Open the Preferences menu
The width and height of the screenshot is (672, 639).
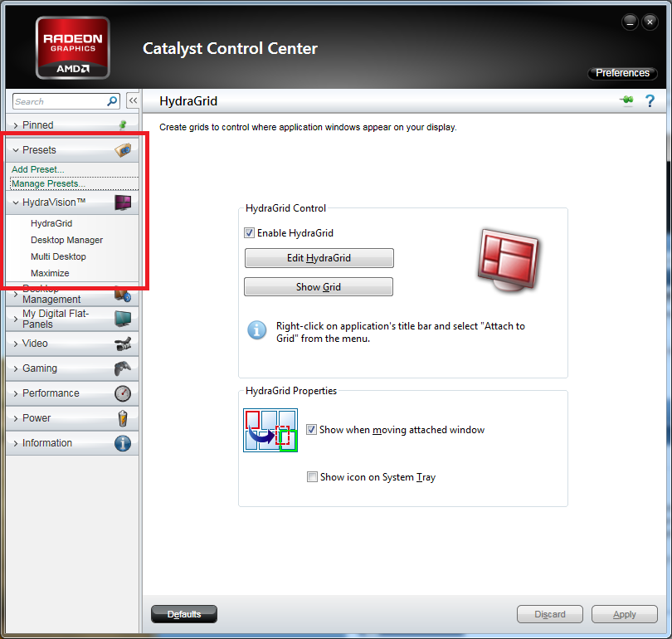pyautogui.click(x=622, y=73)
